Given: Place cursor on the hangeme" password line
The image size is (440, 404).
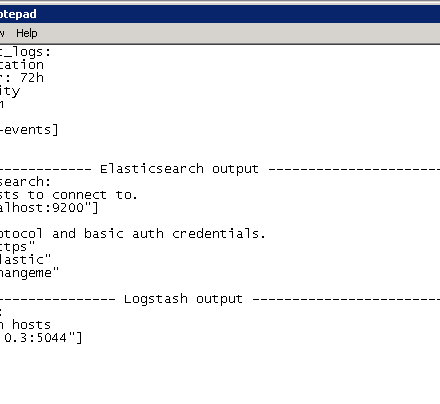Looking at the screenshot, I should [x=29, y=273].
